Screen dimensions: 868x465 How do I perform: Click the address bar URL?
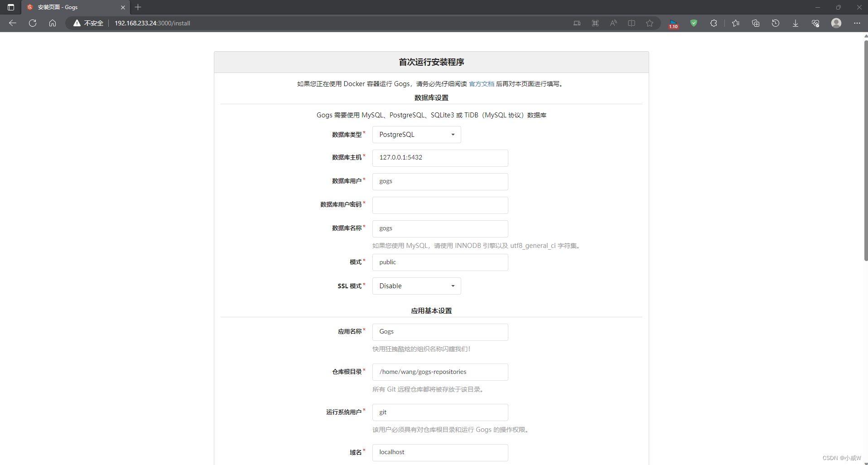coord(152,23)
